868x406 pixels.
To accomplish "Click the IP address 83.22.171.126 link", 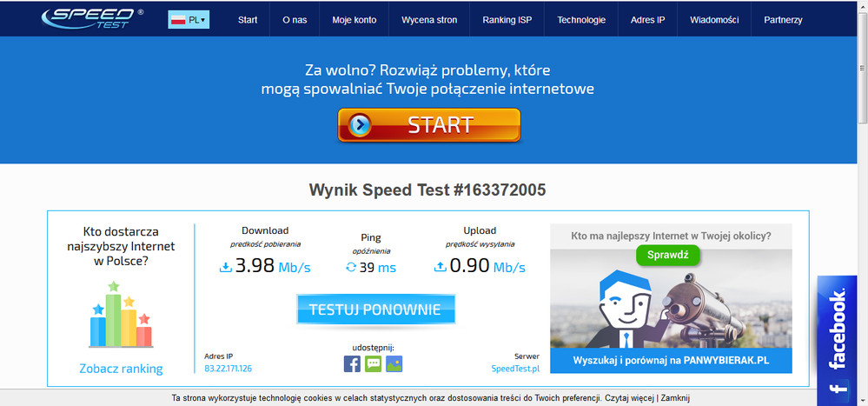I will coord(229,369).
